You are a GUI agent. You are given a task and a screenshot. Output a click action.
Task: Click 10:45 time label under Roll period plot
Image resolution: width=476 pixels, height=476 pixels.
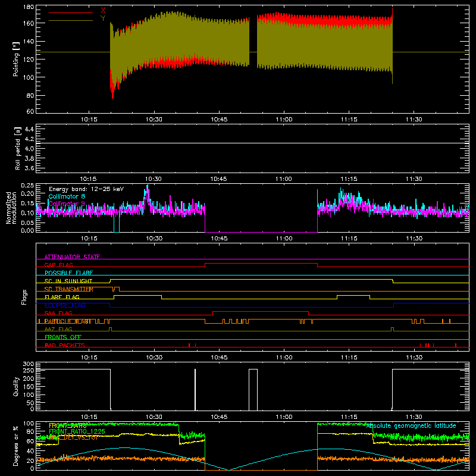pos(219,179)
